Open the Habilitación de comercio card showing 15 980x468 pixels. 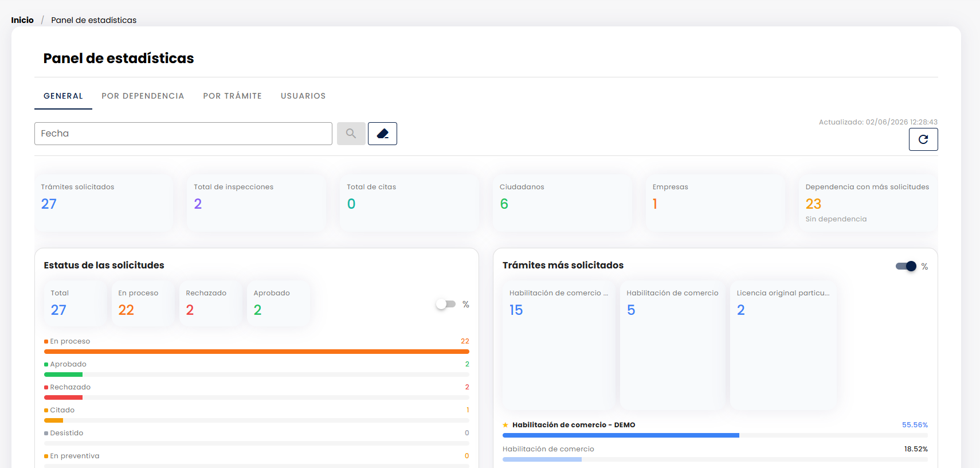point(559,345)
